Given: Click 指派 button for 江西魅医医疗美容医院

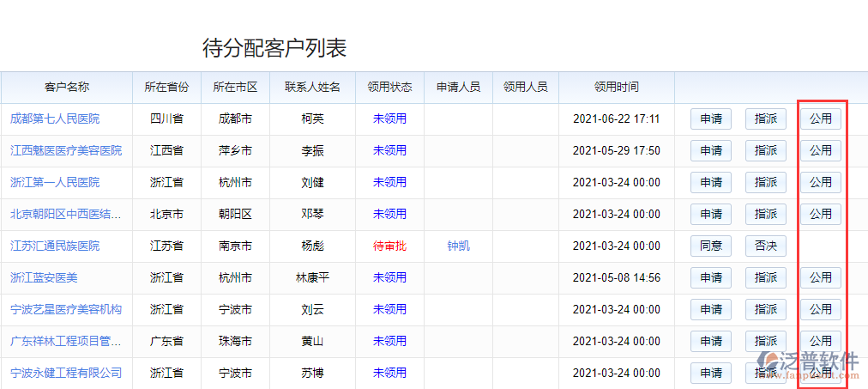Looking at the screenshot, I should click(765, 150).
